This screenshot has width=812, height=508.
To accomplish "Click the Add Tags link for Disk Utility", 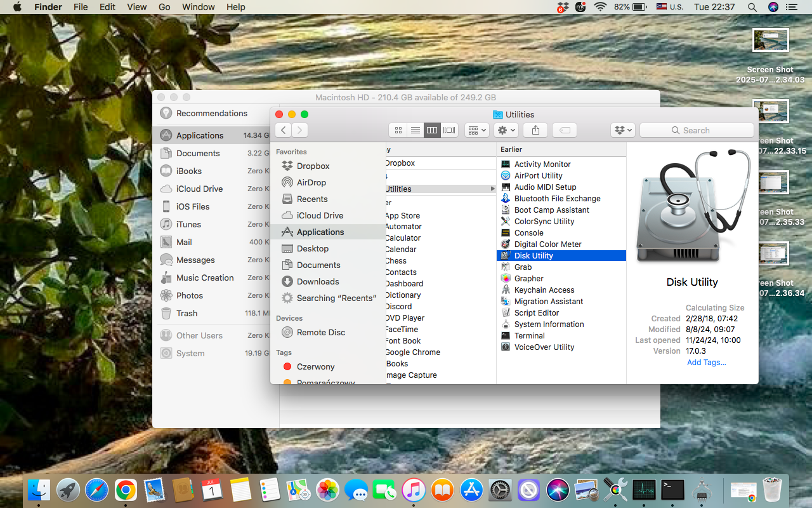I will click(706, 362).
